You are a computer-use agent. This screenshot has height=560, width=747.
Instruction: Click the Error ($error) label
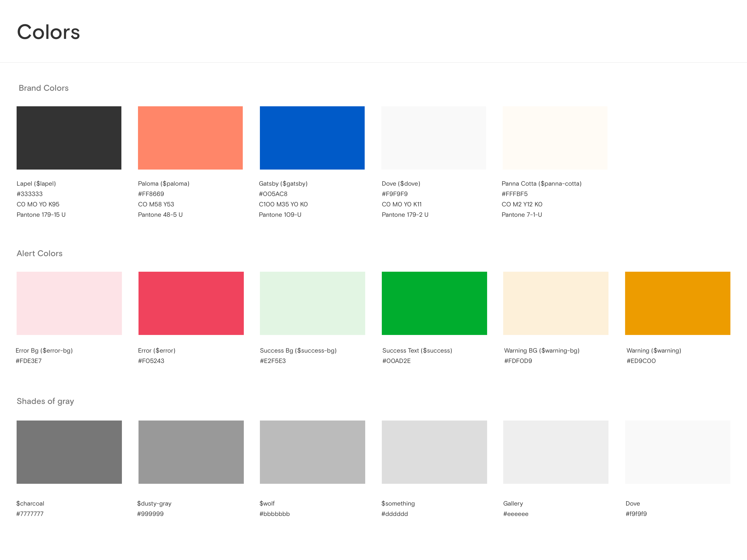pyautogui.click(x=157, y=351)
